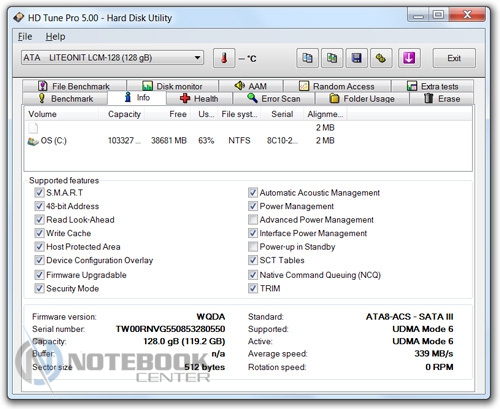Click the Free column header

tap(168, 114)
